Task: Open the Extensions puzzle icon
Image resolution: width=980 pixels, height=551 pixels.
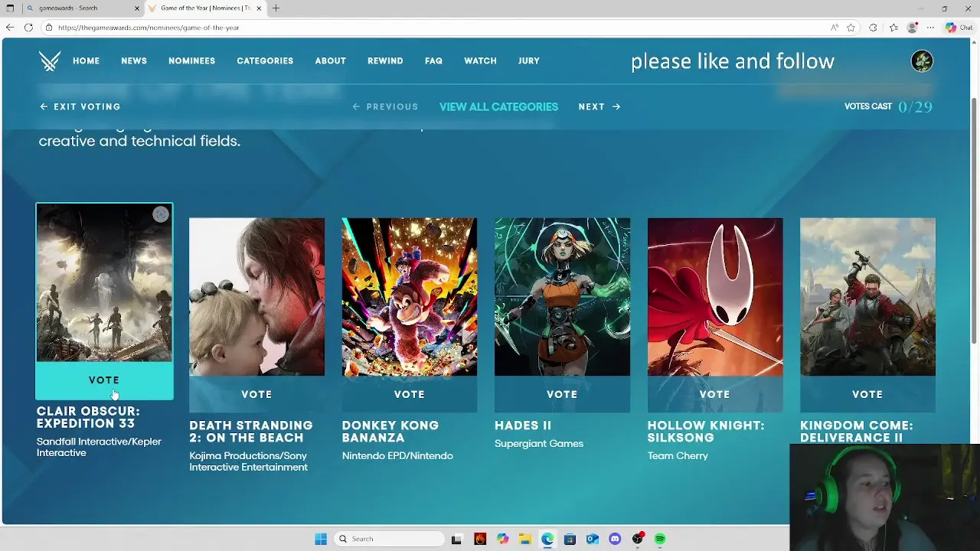Action: point(873,28)
